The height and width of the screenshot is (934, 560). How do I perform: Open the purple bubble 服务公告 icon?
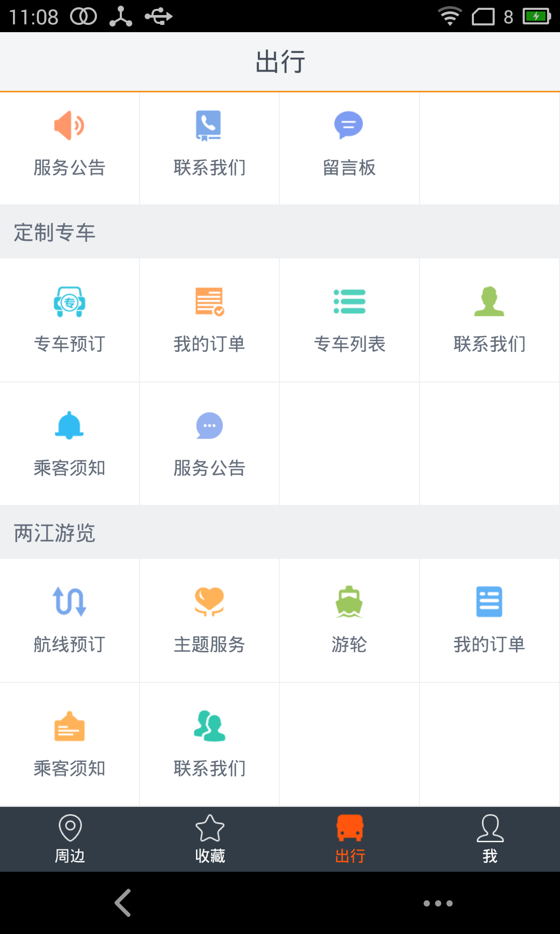209,425
